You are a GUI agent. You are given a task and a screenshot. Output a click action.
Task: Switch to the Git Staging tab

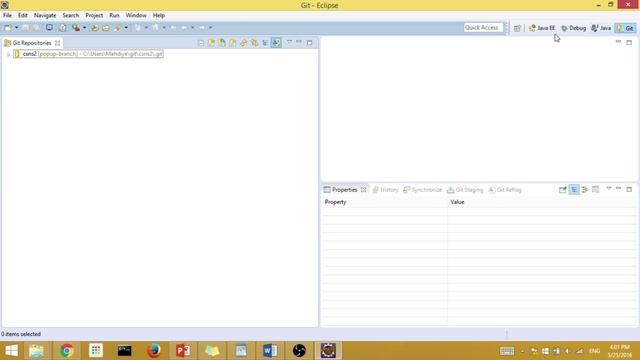[x=465, y=190]
